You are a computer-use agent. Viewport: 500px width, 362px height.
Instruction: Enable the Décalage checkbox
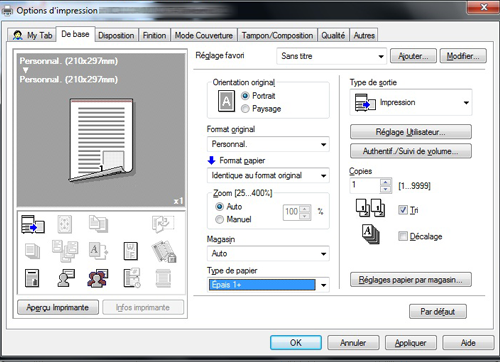403,236
